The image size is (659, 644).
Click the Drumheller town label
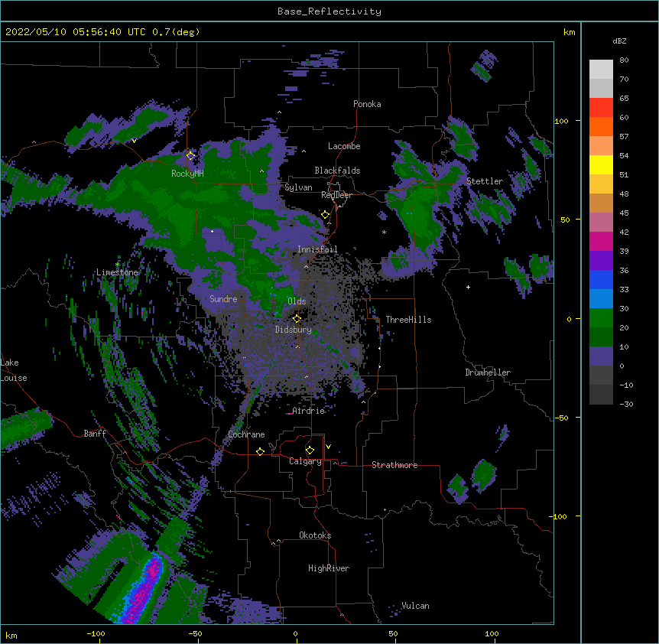488,372
